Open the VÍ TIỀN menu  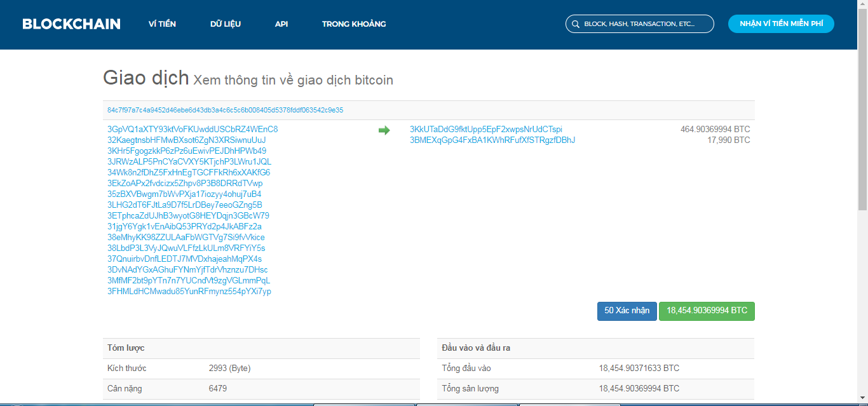tap(162, 24)
